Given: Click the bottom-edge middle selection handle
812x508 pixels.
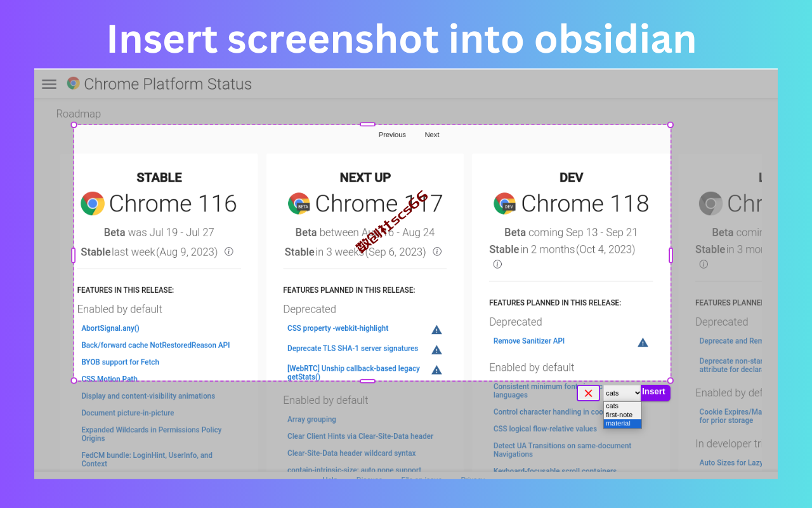Looking at the screenshot, I should (368, 381).
